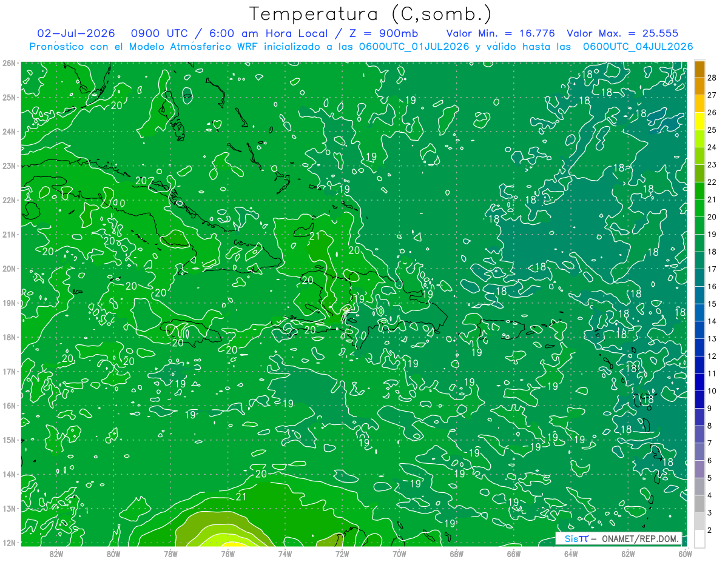Click the '12N' latitude axis label
The width and height of the screenshot is (728, 562).
[x=9, y=543]
